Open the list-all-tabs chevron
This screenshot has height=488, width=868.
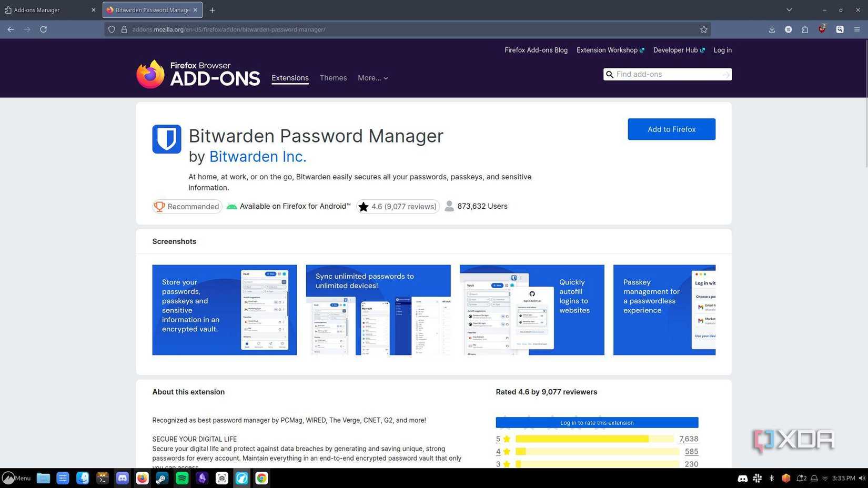pyautogui.click(x=789, y=10)
